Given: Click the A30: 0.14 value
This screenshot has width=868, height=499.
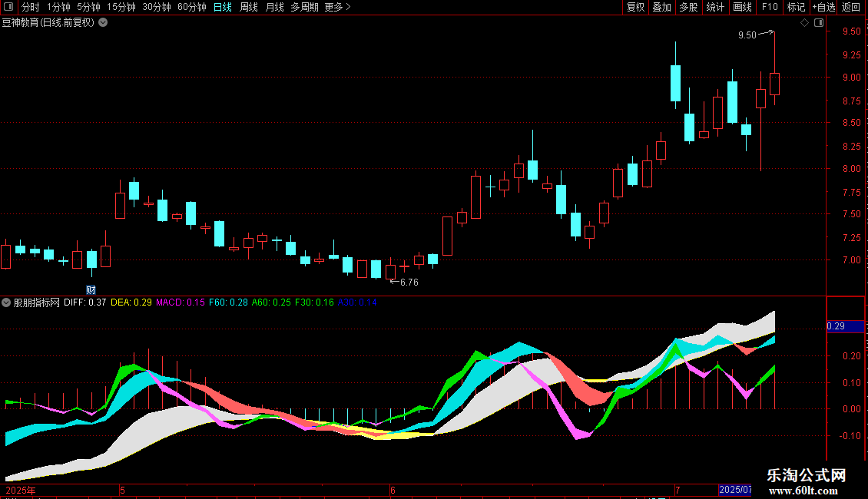Looking at the screenshot, I should pos(357,302).
